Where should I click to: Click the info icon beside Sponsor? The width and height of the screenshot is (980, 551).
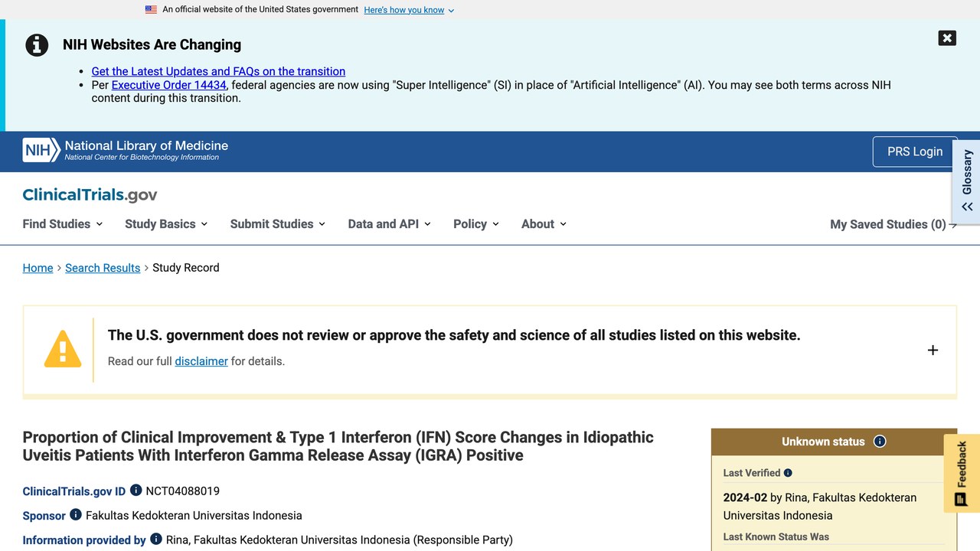(x=76, y=514)
